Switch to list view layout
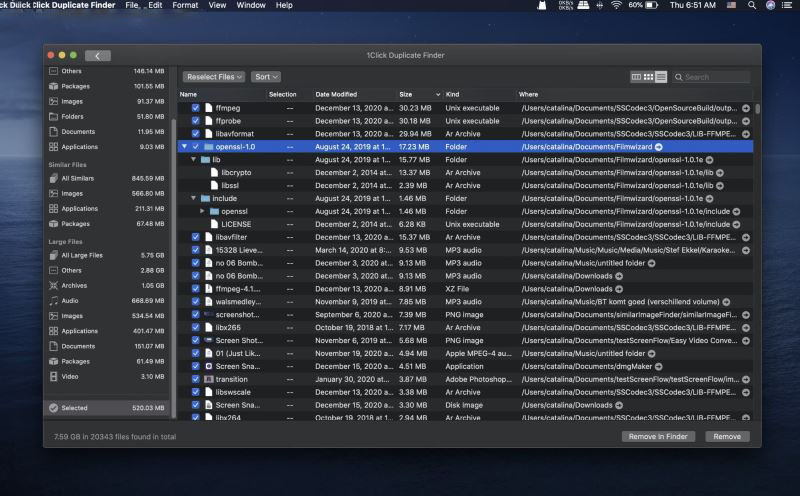 pos(661,77)
